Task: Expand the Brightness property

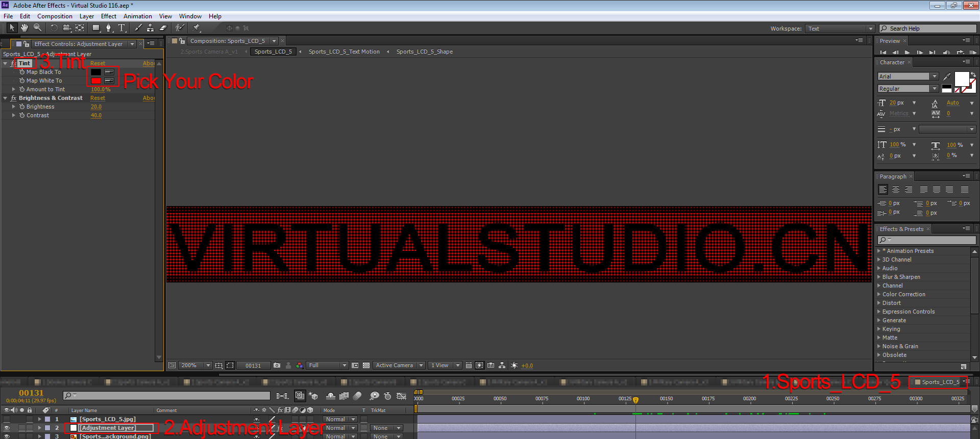Action: click(x=14, y=107)
